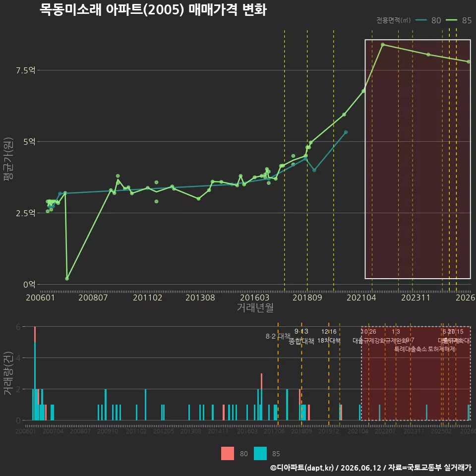Click the 0억 y-axis label
The width and height of the screenshot is (476, 476).
pyautogui.click(x=29, y=285)
